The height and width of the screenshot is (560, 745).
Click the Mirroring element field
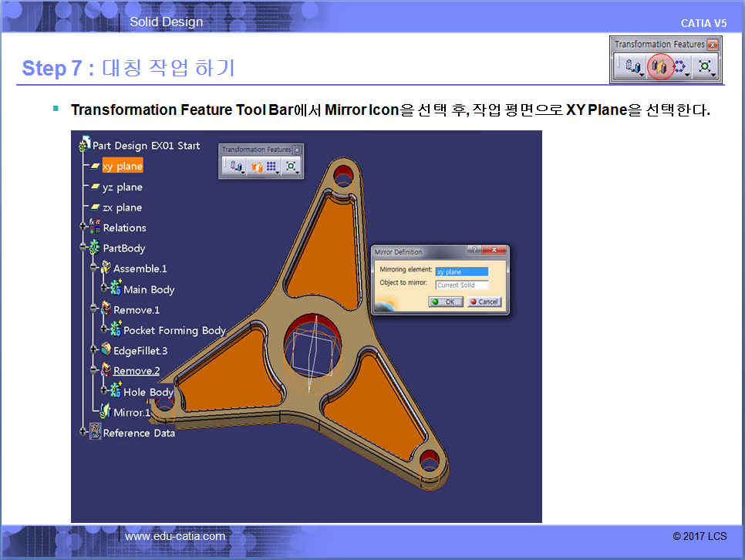click(x=461, y=272)
